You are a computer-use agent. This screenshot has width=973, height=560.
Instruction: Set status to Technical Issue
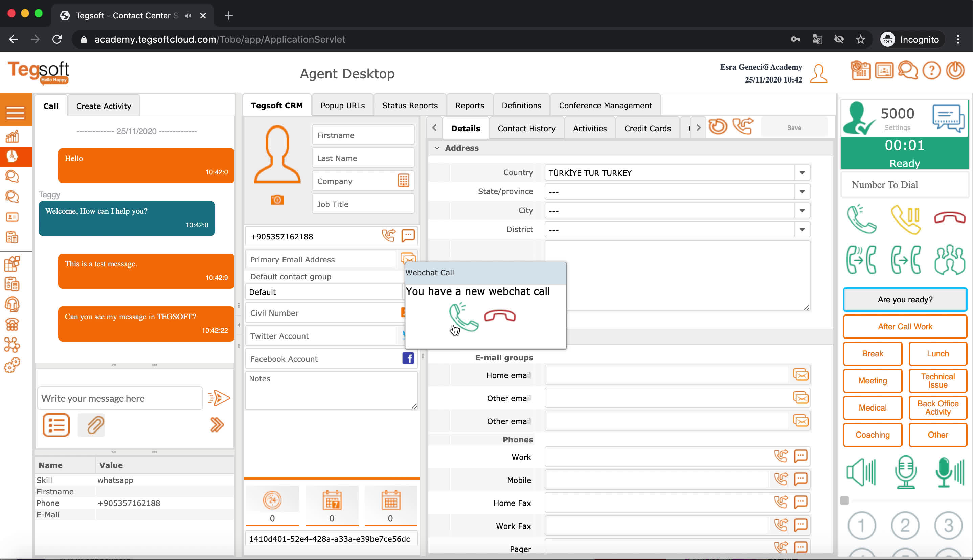coord(937,380)
